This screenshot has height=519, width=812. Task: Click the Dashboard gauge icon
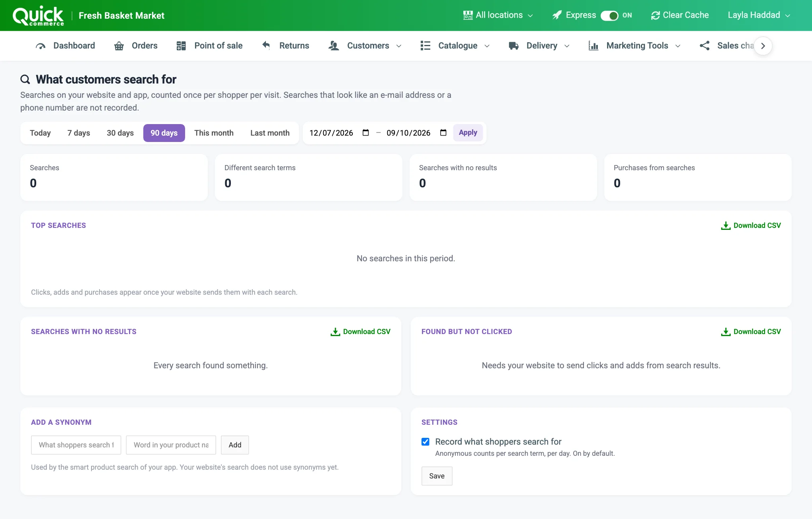(x=40, y=46)
